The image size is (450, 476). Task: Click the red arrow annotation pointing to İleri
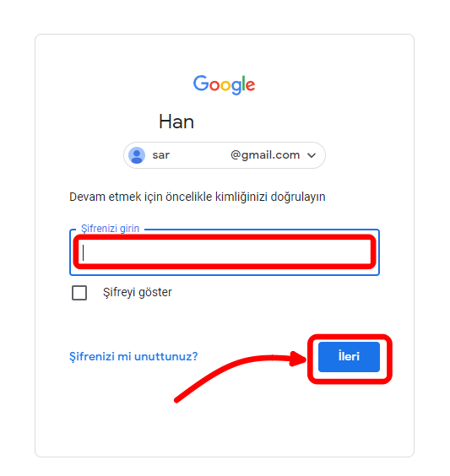coord(240,376)
